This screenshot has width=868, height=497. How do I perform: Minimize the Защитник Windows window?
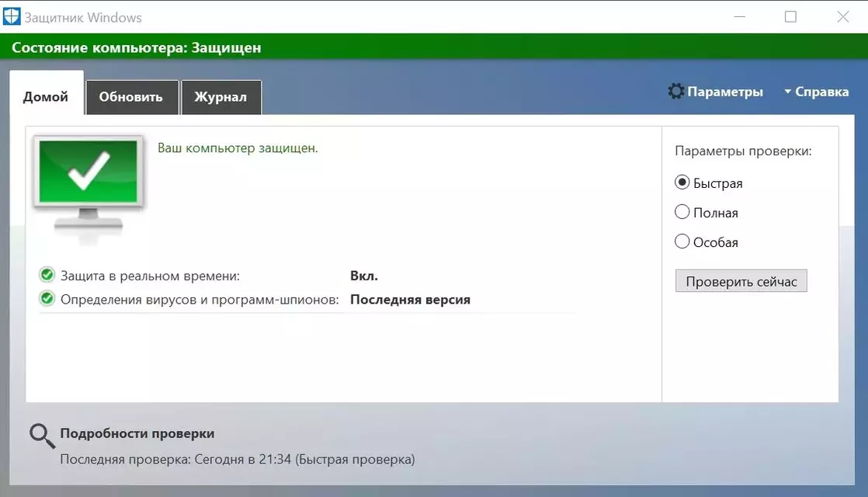(x=740, y=16)
